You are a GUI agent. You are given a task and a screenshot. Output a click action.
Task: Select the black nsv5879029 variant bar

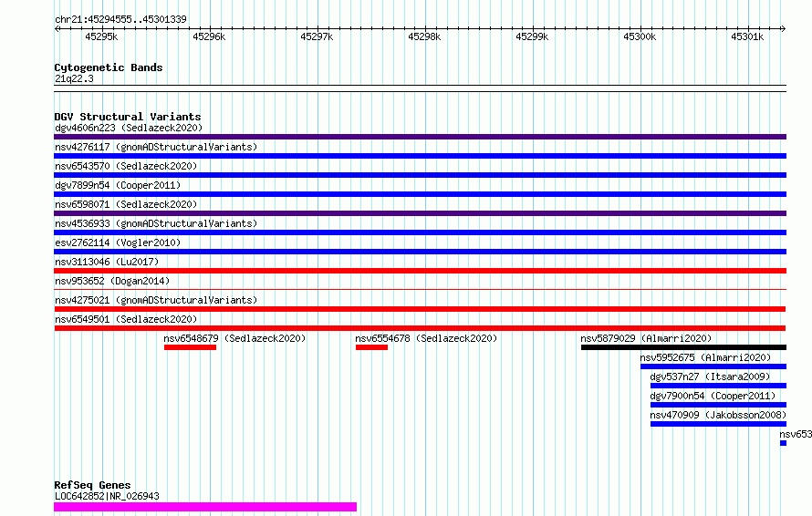point(683,347)
